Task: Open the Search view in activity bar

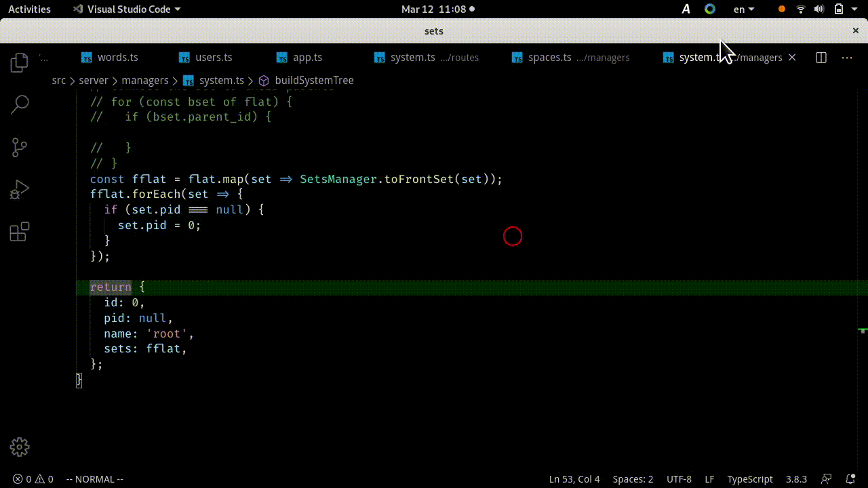Action: coord(20,104)
